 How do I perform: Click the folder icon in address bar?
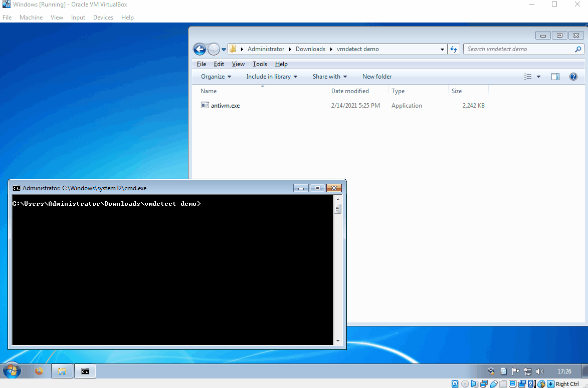point(233,49)
